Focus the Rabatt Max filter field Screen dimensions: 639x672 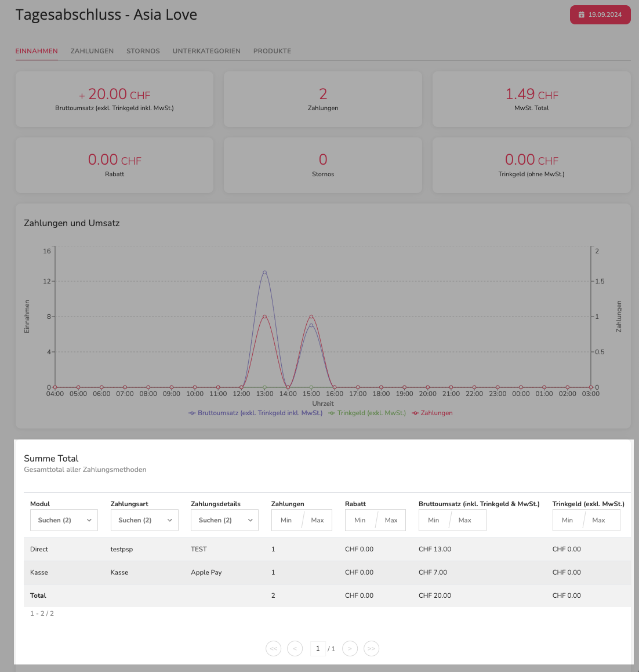click(391, 520)
